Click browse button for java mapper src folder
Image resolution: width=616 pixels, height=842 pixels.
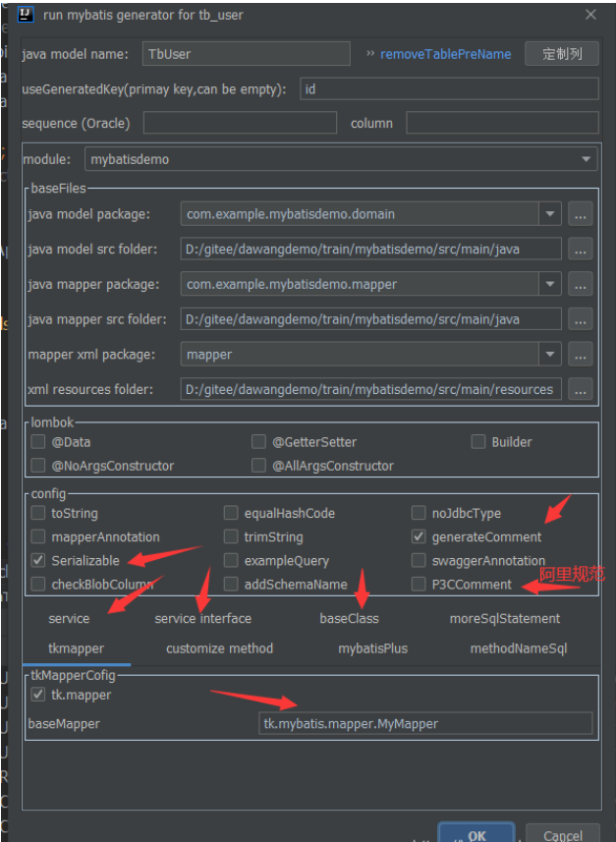click(581, 319)
